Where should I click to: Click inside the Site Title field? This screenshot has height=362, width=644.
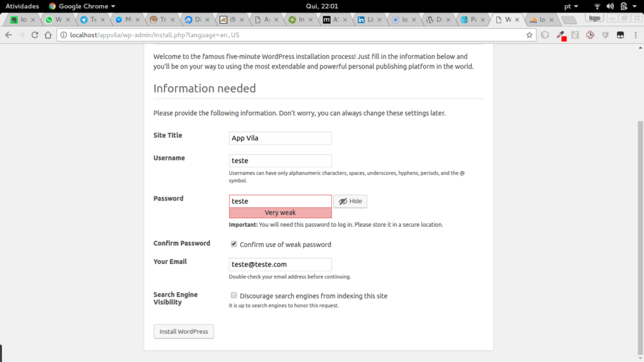pos(280,138)
